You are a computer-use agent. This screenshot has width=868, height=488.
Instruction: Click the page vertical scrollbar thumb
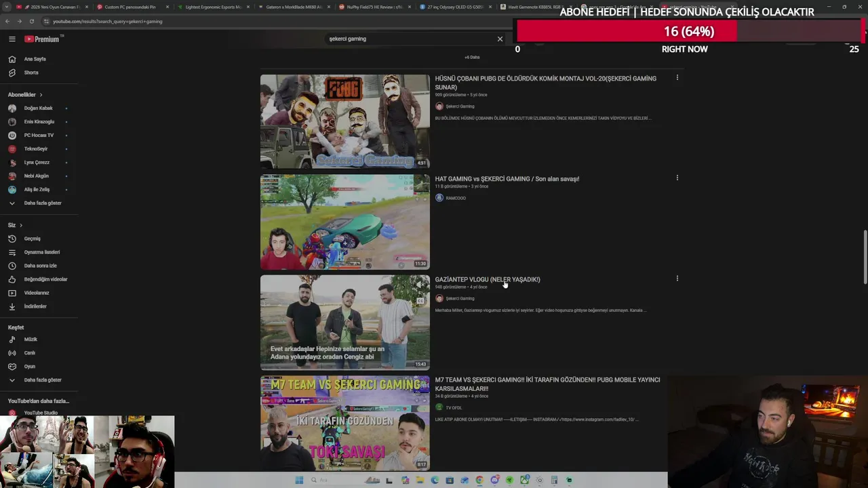(865, 258)
